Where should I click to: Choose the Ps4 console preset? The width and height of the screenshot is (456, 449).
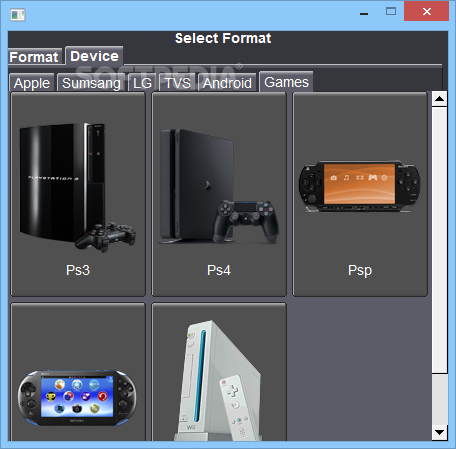(219, 194)
